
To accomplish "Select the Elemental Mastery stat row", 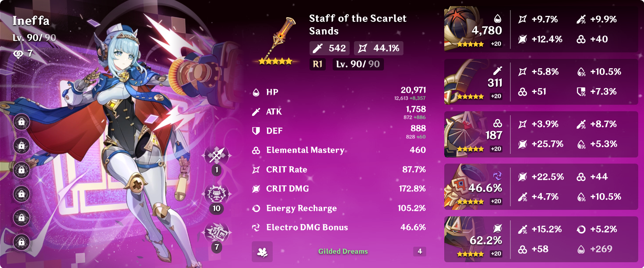I will (x=339, y=150).
